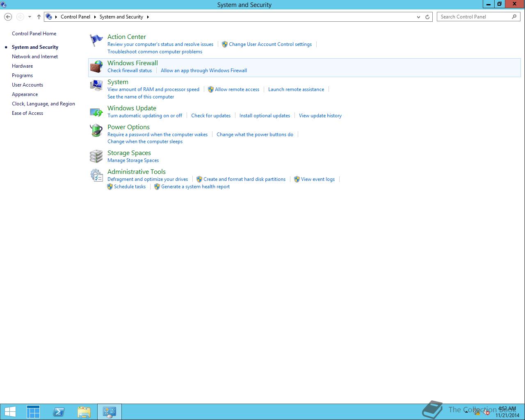Open the Storage Spaces drives icon

point(96,156)
